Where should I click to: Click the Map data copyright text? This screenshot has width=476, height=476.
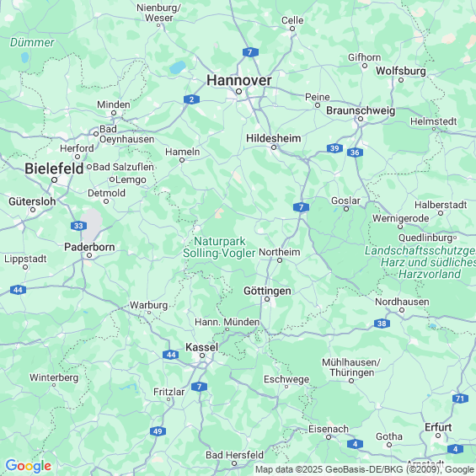[366, 469]
